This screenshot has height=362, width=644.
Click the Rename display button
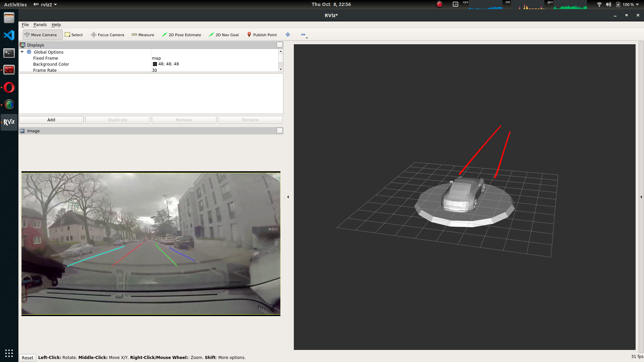pyautogui.click(x=250, y=119)
